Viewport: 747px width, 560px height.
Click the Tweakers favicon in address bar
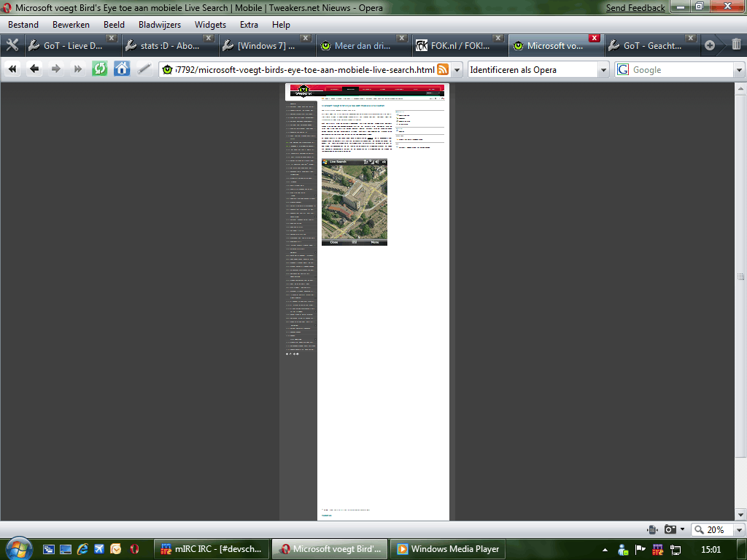click(x=167, y=70)
